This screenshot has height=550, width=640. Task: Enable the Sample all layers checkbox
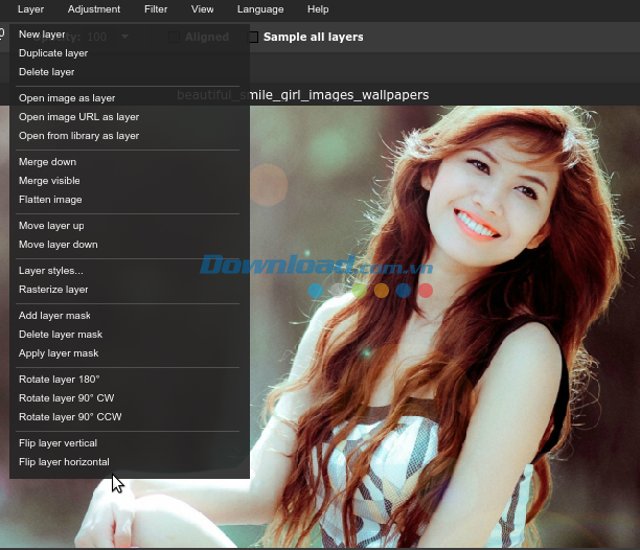tap(253, 37)
